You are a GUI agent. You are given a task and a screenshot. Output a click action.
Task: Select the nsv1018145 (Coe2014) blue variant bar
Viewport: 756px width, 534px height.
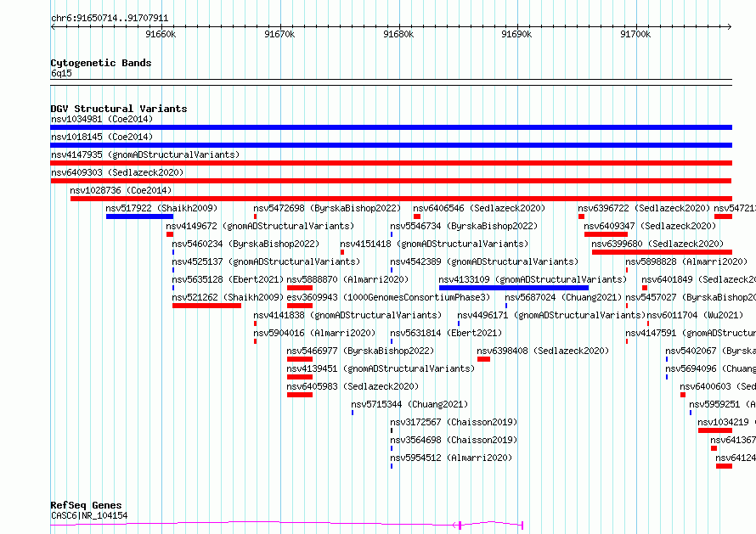click(391, 145)
